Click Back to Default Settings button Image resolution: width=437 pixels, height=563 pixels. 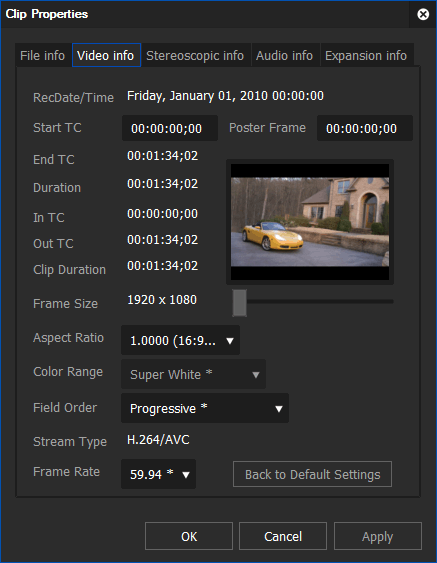click(x=312, y=474)
